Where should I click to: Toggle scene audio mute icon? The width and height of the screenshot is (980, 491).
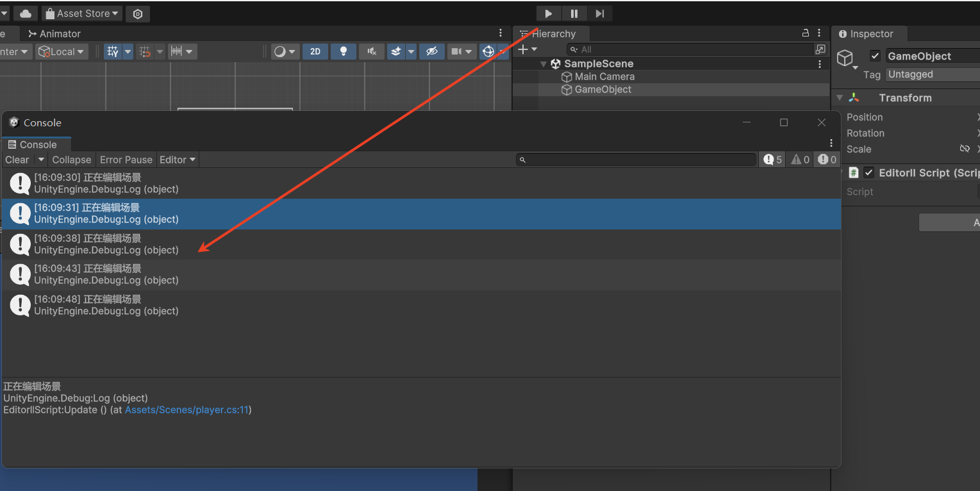[372, 52]
